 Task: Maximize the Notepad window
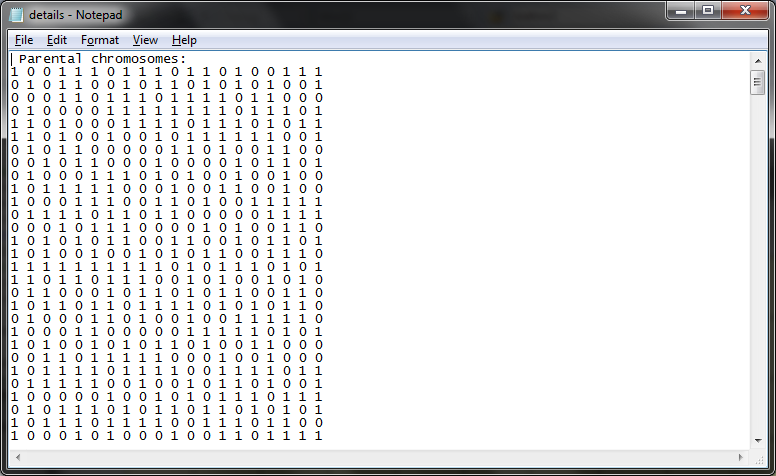(708, 10)
